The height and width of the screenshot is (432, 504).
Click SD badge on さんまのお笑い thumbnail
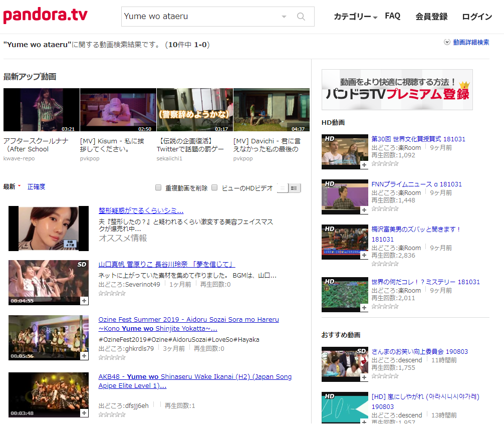click(x=361, y=351)
